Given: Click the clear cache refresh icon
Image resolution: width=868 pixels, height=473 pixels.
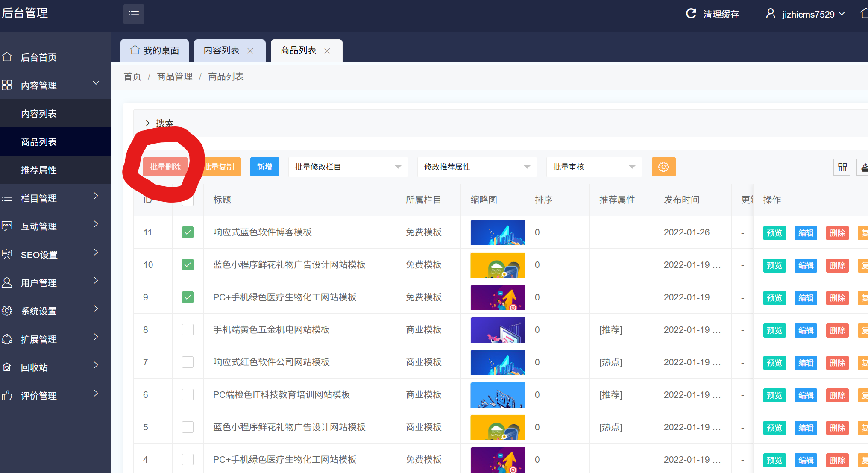Looking at the screenshot, I should point(691,14).
